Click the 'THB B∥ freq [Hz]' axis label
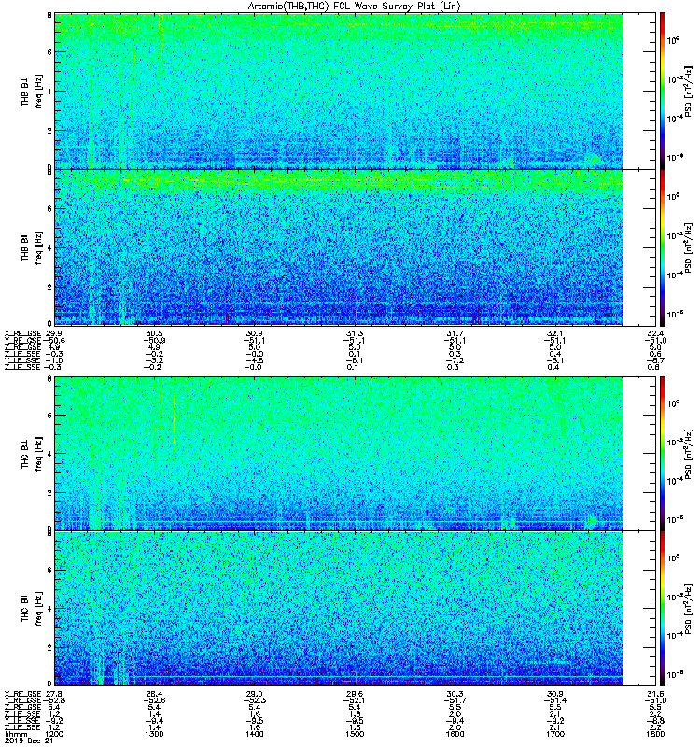The width and height of the screenshot is (700, 747). [x=32, y=247]
